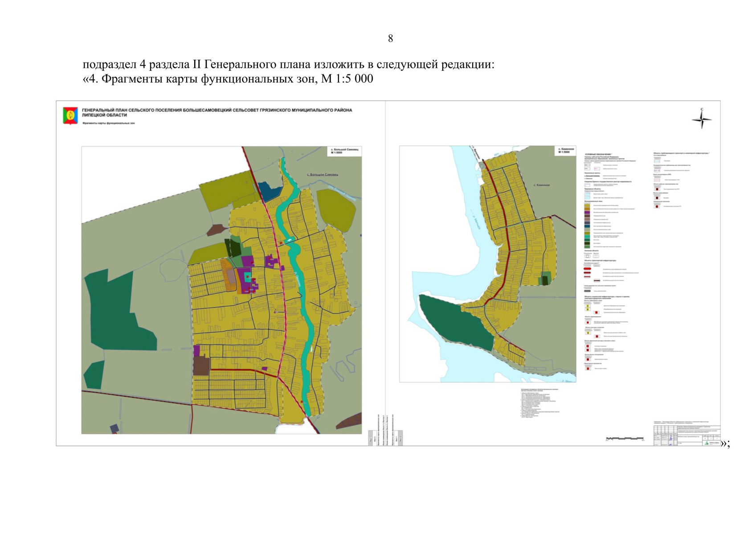Click the large dark green forest on Каменное map

point(454,322)
